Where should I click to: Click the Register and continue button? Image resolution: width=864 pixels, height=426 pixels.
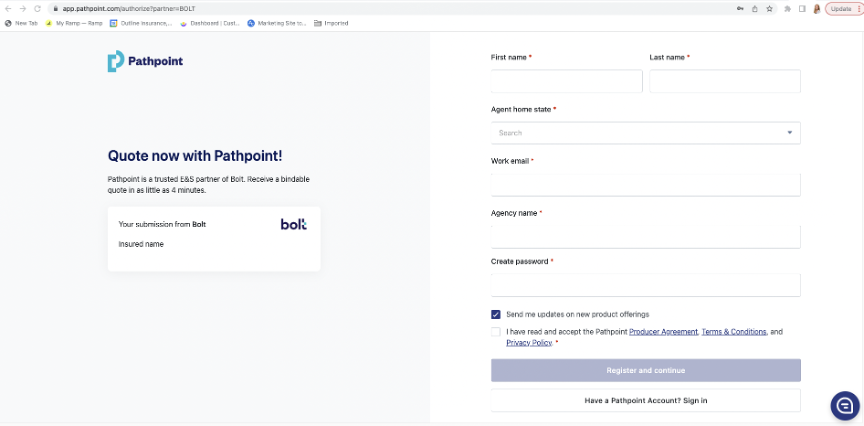coord(645,370)
